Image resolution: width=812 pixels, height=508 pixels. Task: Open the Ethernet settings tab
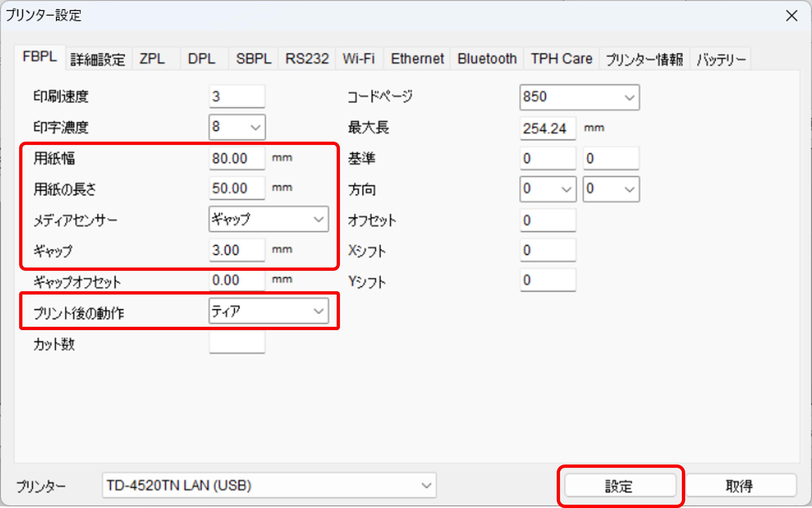point(417,59)
